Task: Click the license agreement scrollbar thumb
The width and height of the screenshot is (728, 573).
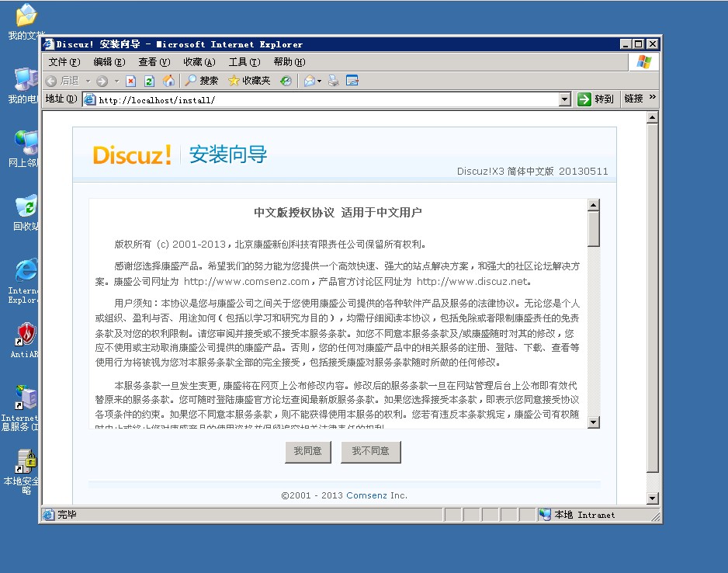Action: point(594,228)
